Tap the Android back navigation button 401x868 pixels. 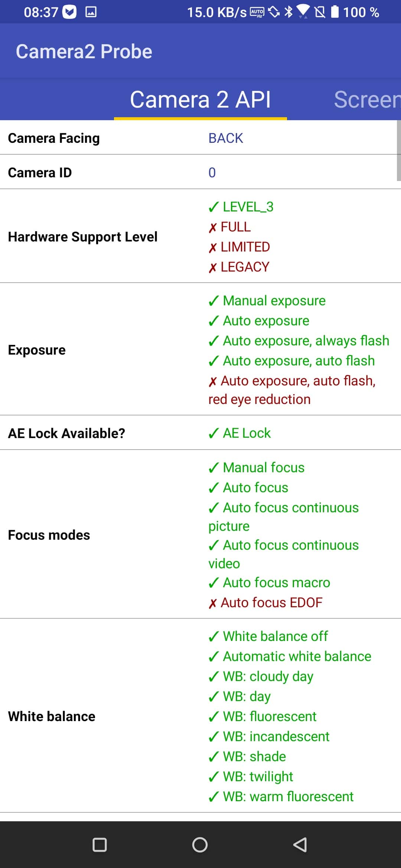coord(300,845)
